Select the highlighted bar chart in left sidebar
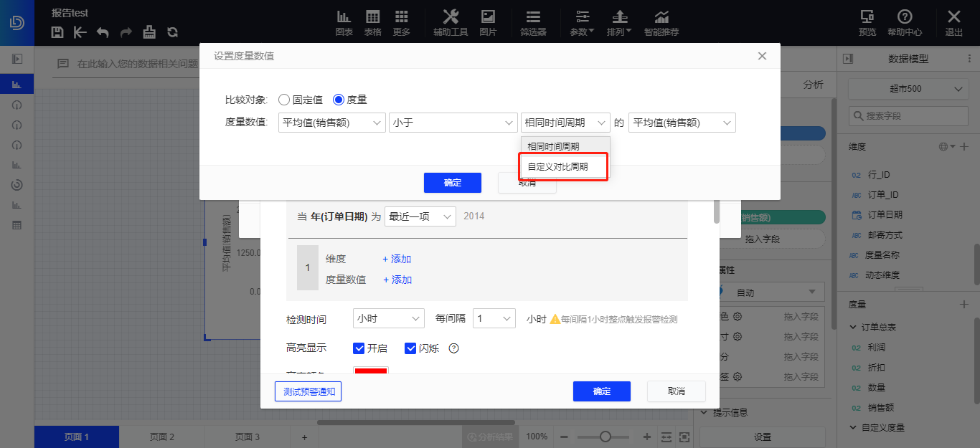 point(17,85)
